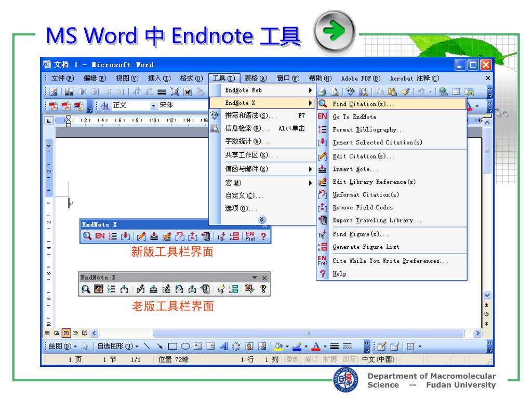Click the arrow tool in Drawing toolbar
This screenshot has height=399, width=532.
(159, 346)
